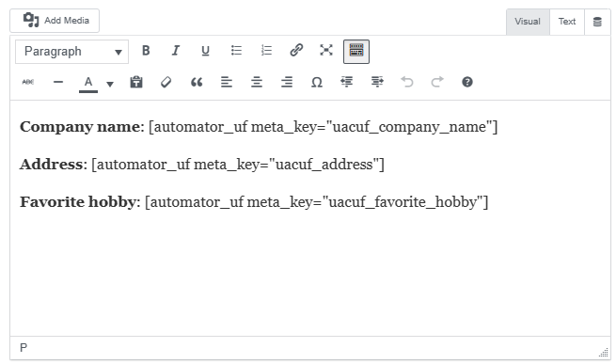
Task: Click the bold 'Favorite hobby' label text
Action: click(78, 202)
